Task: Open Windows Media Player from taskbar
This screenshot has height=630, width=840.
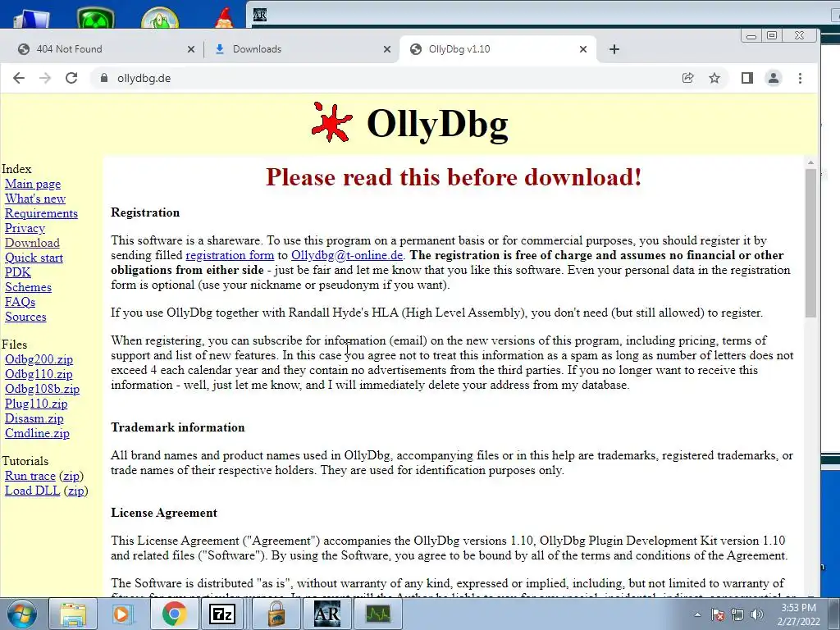Action: point(123,614)
